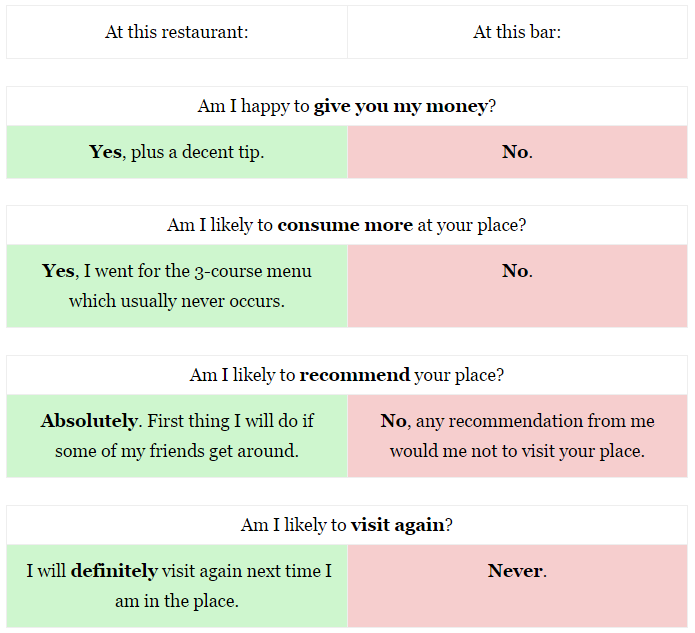
Task: Click the bold word 'Absolutely'
Action: [90, 421]
